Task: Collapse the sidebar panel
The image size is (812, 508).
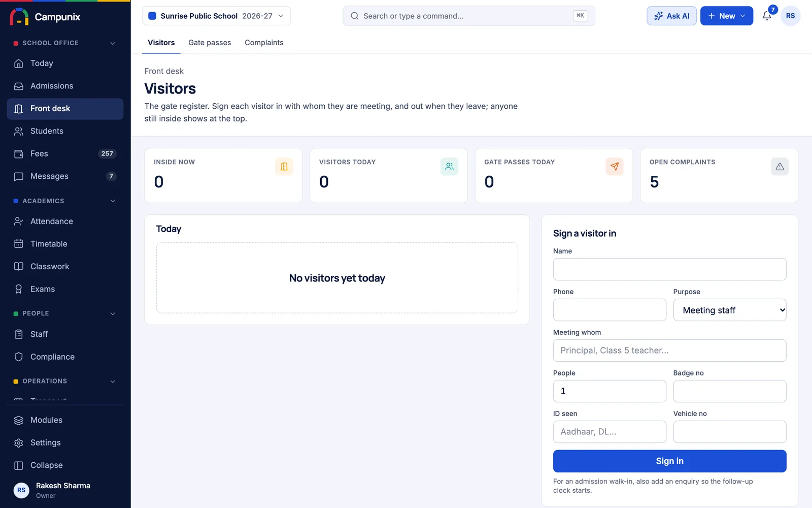Action: coord(65,465)
